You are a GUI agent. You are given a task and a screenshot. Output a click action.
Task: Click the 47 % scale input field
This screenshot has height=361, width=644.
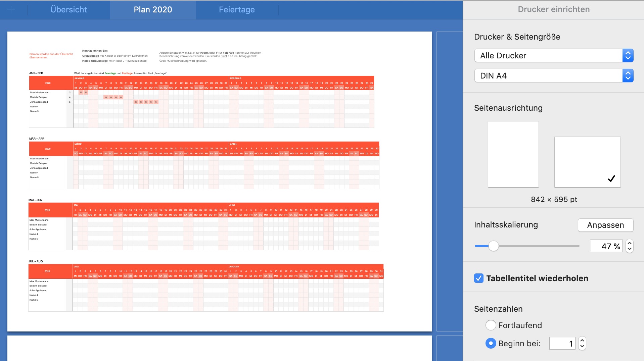[x=606, y=246]
